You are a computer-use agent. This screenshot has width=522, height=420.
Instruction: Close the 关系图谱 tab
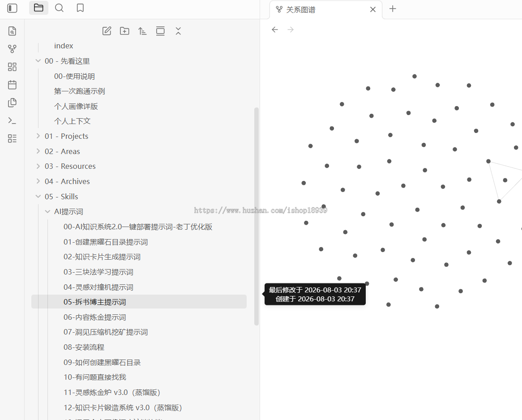point(373,10)
